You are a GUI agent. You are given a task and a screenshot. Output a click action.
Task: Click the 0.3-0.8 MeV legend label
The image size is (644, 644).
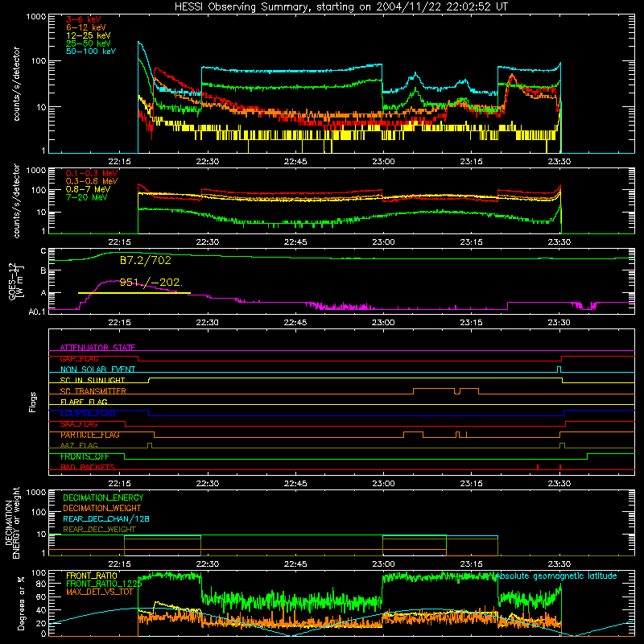click(92, 181)
